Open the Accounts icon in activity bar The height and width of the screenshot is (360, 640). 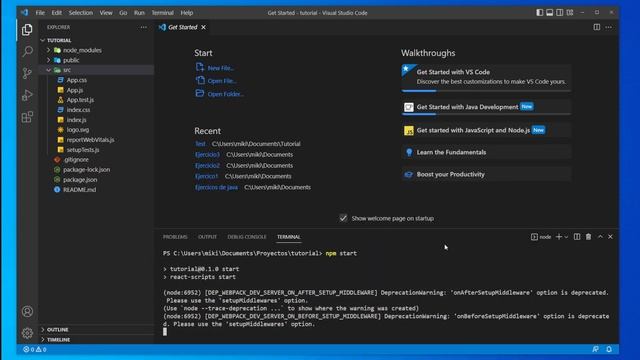tap(27, 311)
